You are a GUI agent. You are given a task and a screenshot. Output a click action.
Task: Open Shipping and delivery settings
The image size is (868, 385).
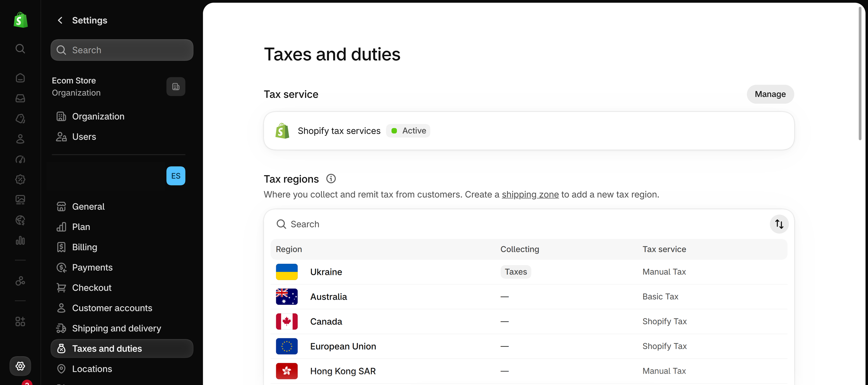(122, 328)
